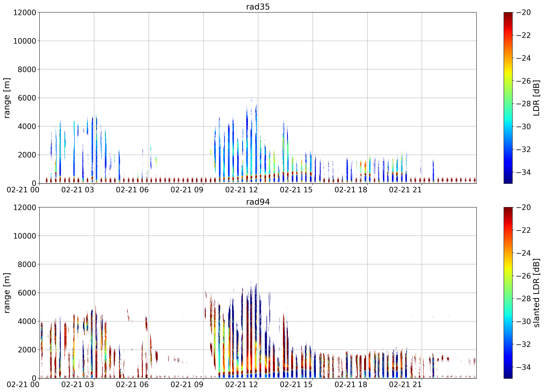Image resolution: width=544 pixels, height=392 pixels.
Task: Click the 02-21 06 time label under rad94
Action: pyautogui.click(x=132, y=385)
